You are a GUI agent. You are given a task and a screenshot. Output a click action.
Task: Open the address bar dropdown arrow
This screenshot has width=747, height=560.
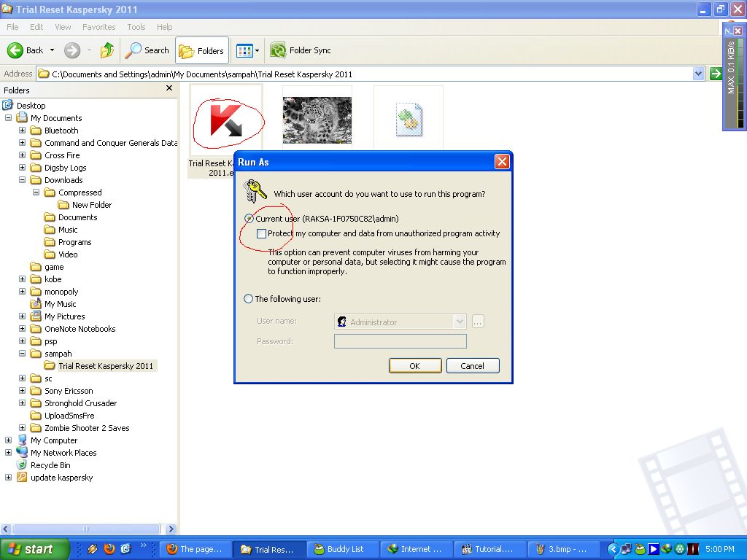tap(698, 74)
